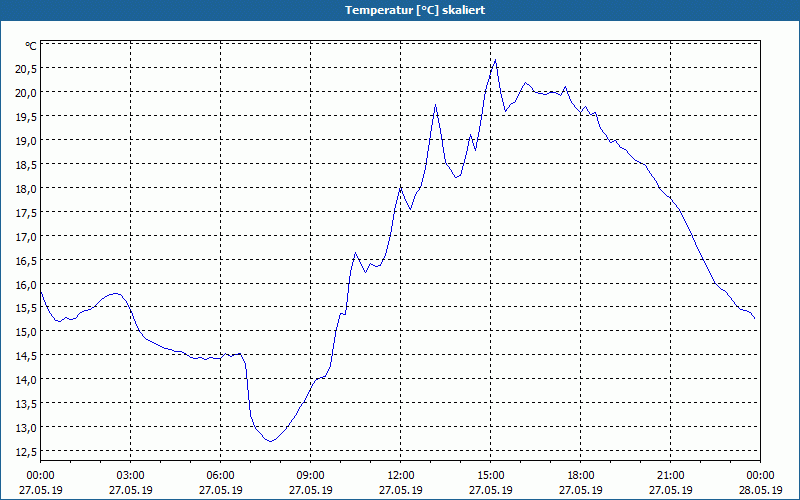
Task: Click the 17,0 y-axis label
Action: tap(26, 238)
